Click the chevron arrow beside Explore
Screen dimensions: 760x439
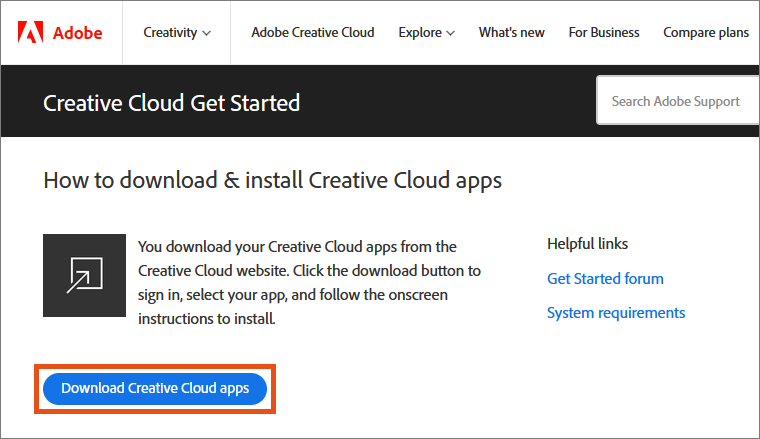click(x=451, y=33)
